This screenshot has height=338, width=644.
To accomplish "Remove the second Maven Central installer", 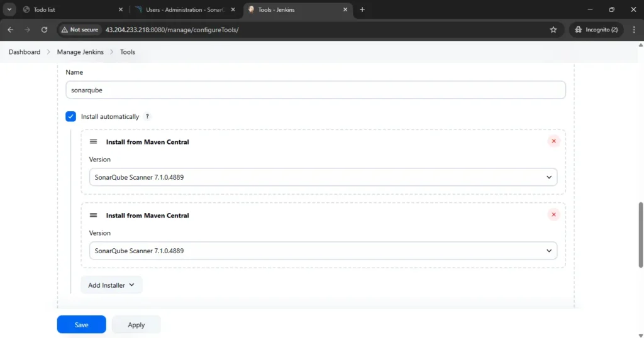I will click(553, 215).
